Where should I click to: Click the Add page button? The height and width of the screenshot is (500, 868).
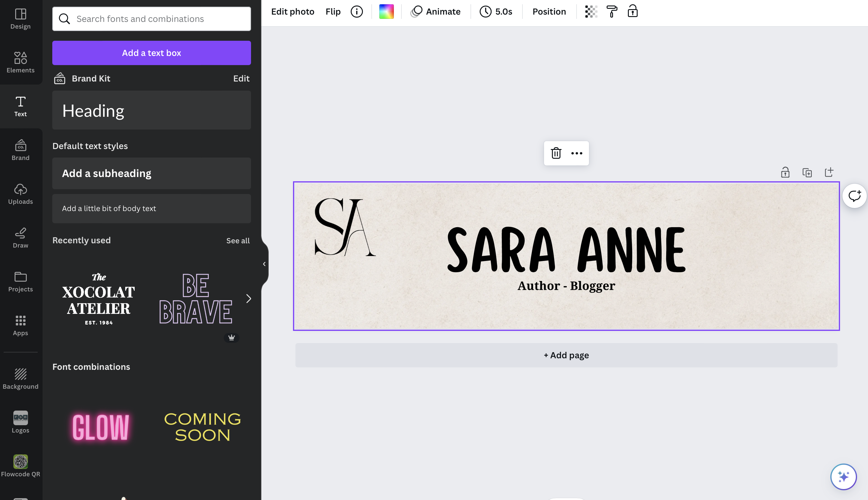pos(566,355)
